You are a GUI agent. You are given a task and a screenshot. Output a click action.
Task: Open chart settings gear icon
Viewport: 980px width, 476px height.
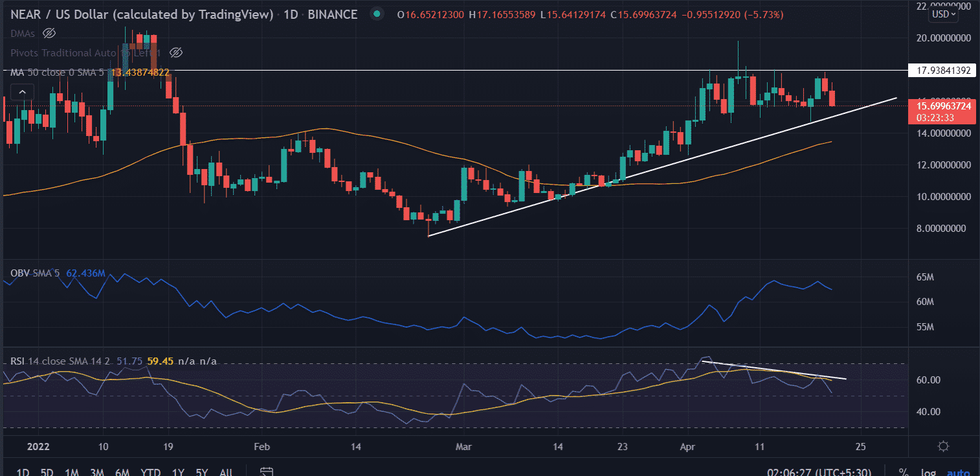tap(943, 446)
